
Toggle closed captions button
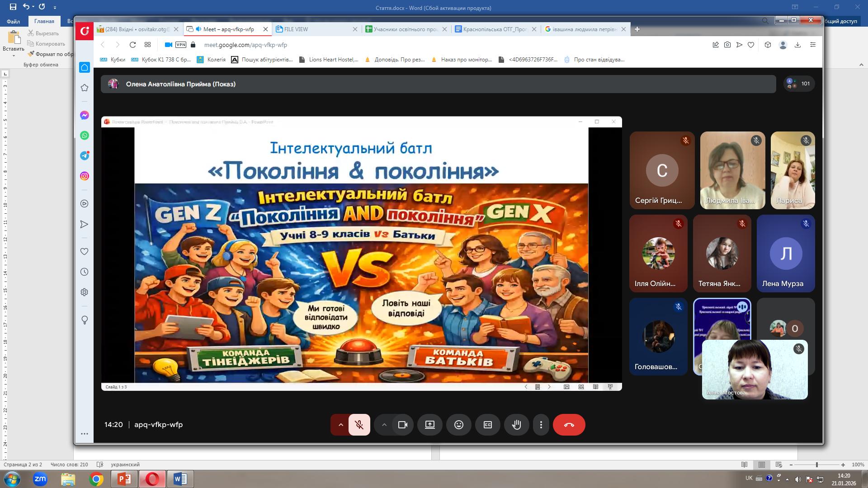[x=487, y=425]
